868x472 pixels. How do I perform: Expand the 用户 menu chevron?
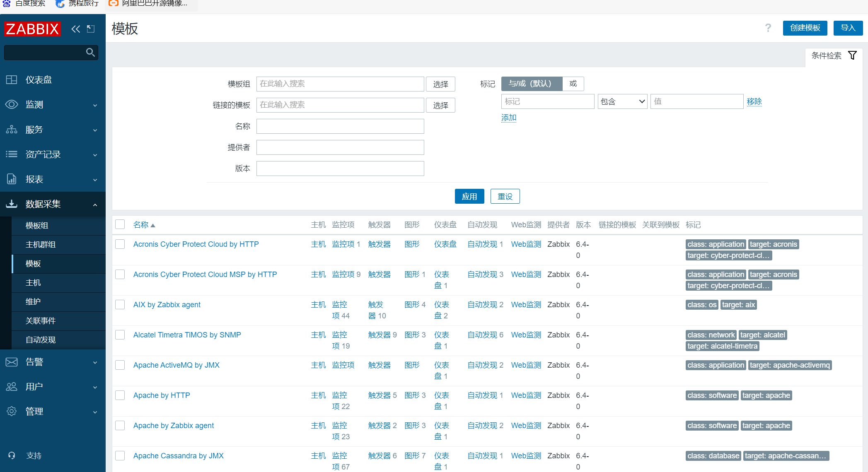coord(95,388)
